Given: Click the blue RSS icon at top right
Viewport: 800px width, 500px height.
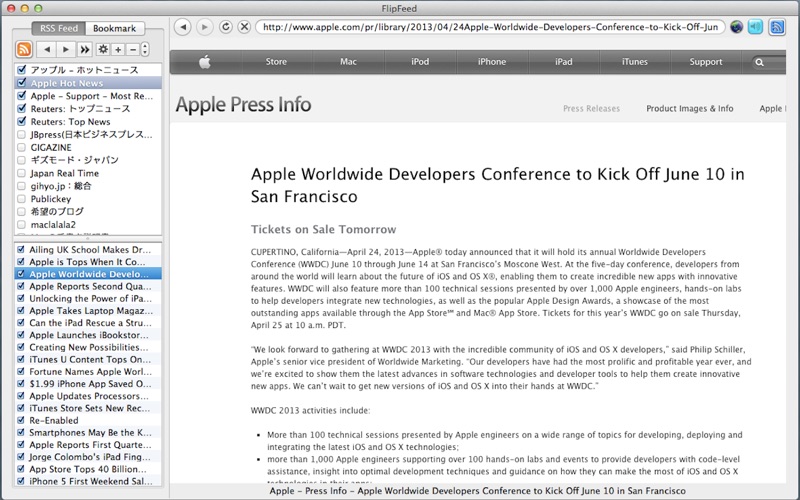Looking at the screenshot, I should (x=777, y=27).
